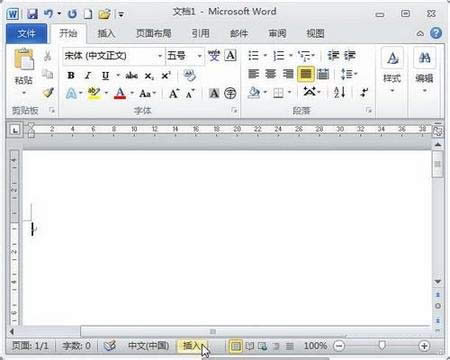Click the Styles A icon
Image resolution: width=450 pixels, height=360 pixels.
[392, 59]
